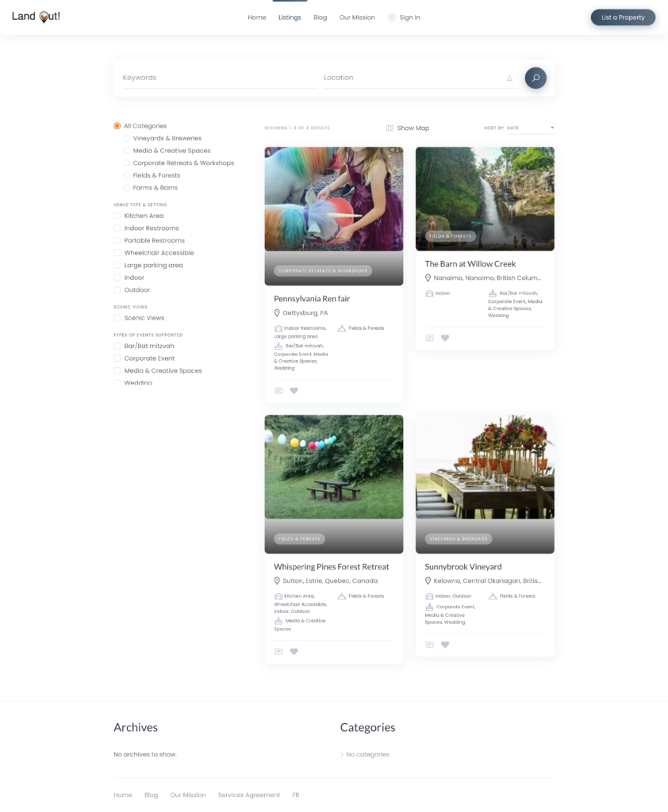Image resolution: width=668 pixels, height=812 pixels.
Task: Tick the Scenic Views checkbox
Action: pos(117,318)
